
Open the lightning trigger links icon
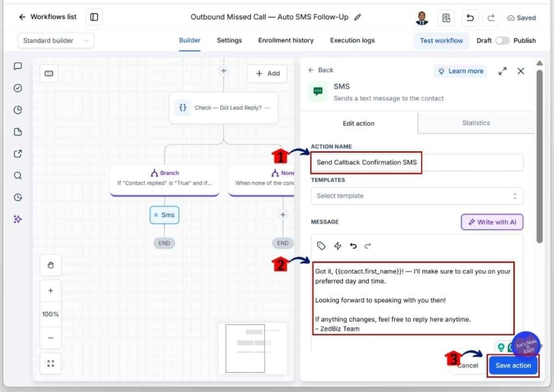(x=338, y=246)
